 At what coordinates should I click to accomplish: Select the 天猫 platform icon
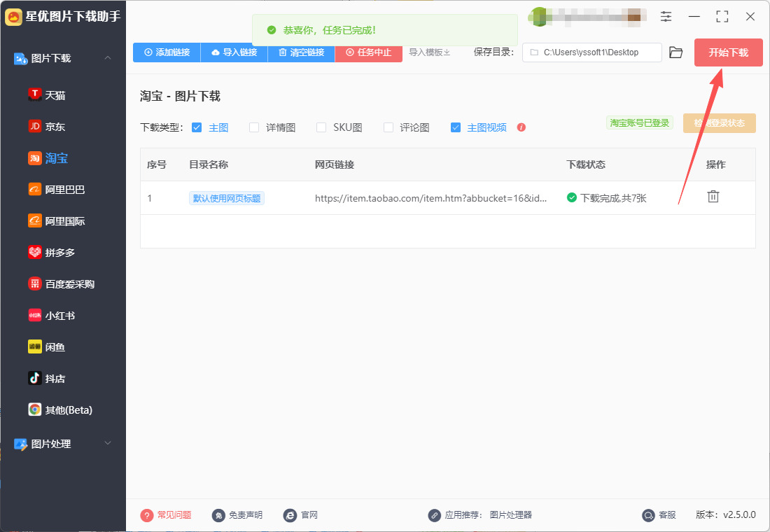pyautogui.click(x=34, y=94)
